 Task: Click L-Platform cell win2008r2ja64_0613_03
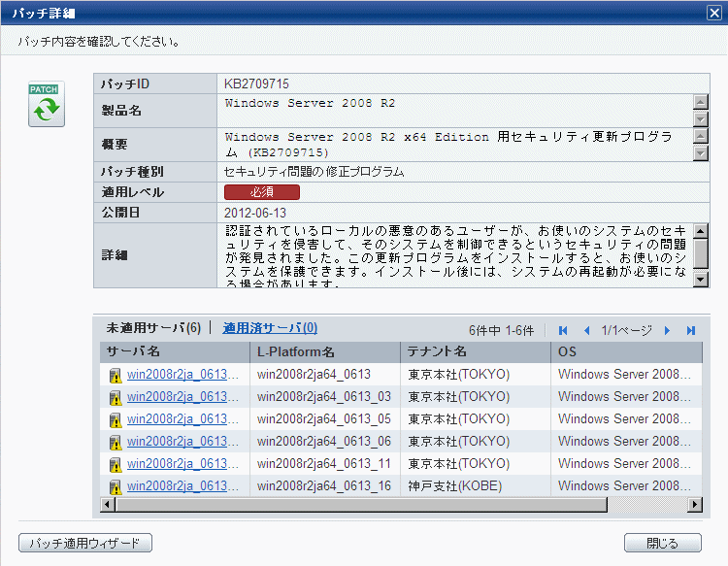(x=324, y=396)
